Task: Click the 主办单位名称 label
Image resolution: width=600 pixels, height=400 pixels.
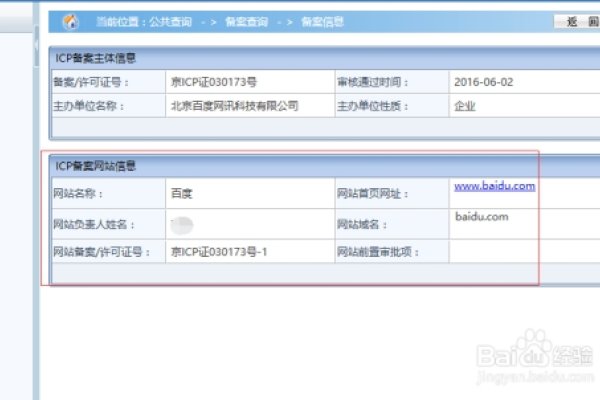Action: tap(89, 106)
